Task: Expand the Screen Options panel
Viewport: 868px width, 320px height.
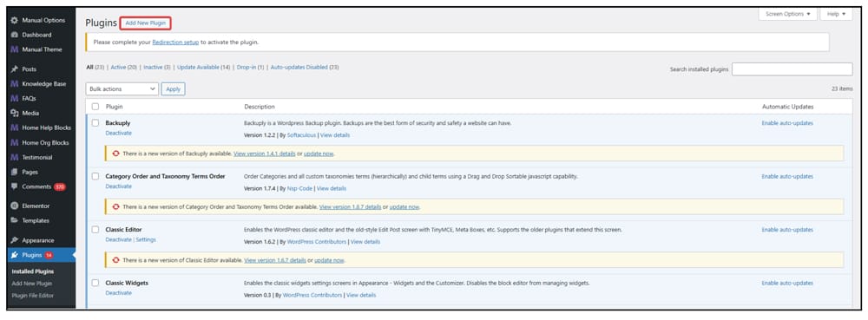Action: (x=787, y=14)
